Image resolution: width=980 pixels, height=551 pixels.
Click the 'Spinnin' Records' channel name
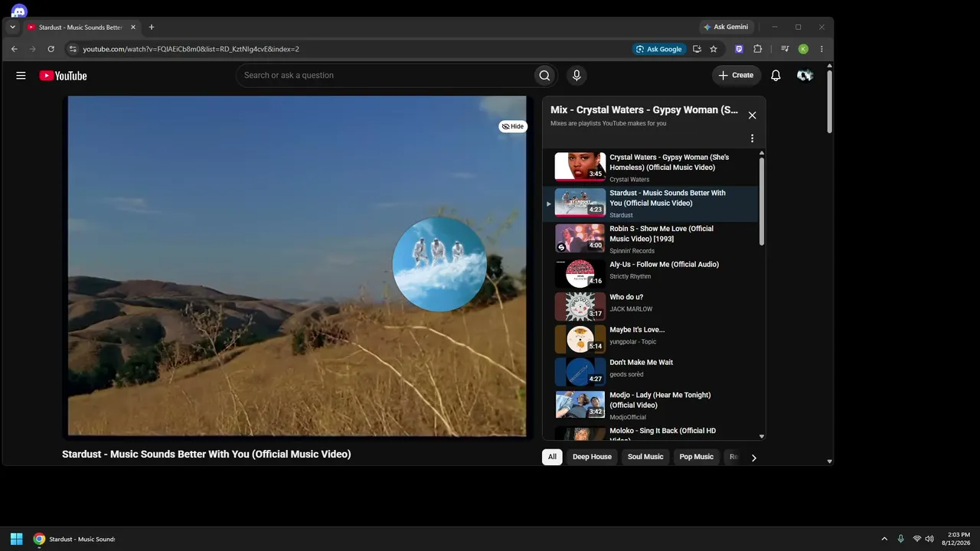point(632,251)
